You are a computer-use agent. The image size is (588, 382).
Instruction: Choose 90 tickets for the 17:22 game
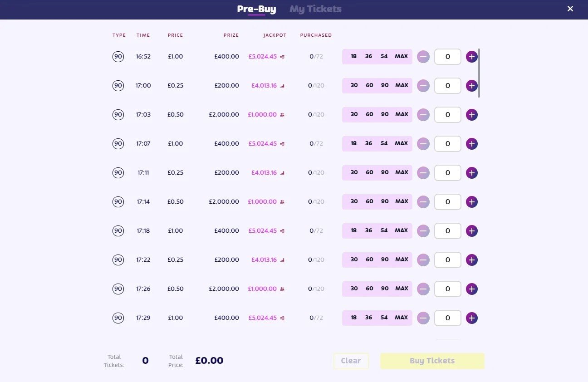coord(385,260)
